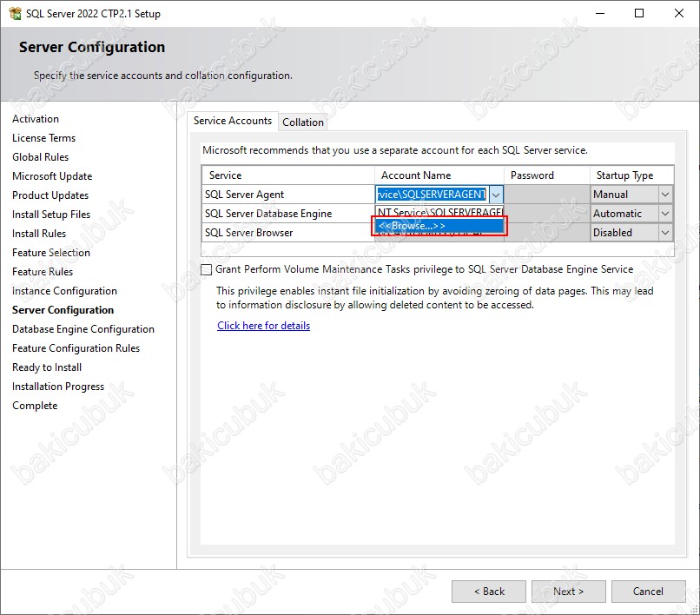Click Product Updates step in sidebar

click(x=50, y=195)
